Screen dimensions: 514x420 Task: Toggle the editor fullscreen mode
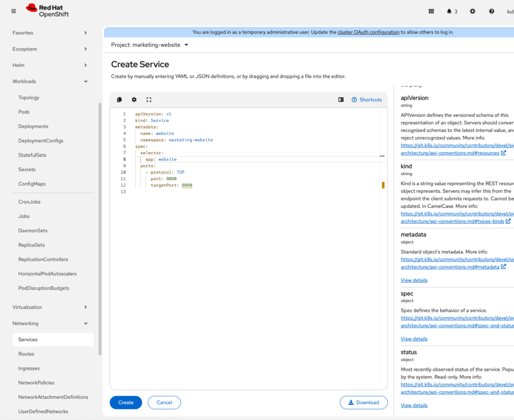tap(149, 100)
